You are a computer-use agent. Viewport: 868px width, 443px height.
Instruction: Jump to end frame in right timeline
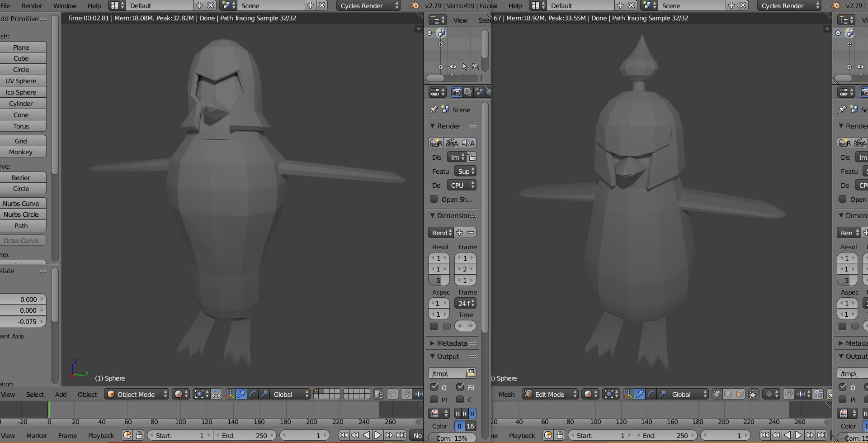coord(821,435)
